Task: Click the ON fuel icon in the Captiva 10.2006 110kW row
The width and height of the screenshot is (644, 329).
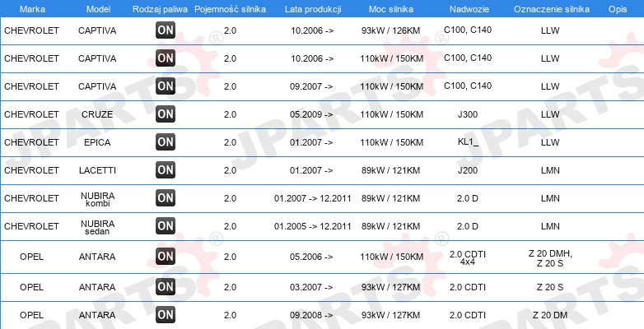Action: click(166, 58)
